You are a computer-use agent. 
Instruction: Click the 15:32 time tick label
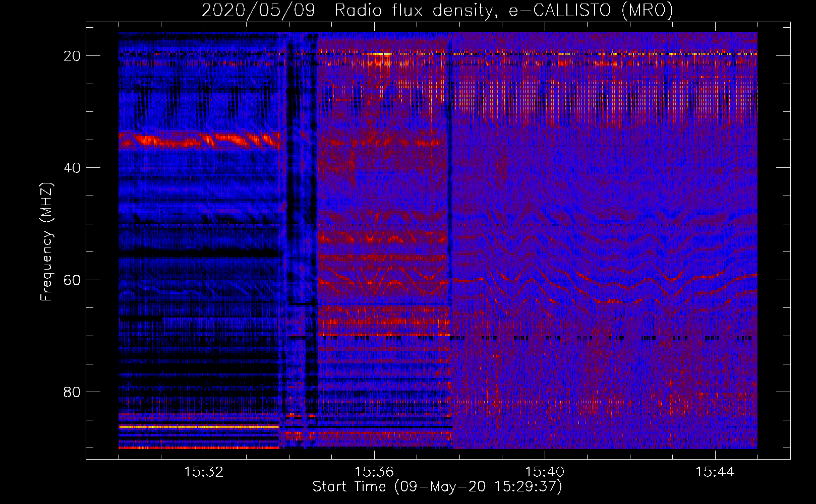204,472
